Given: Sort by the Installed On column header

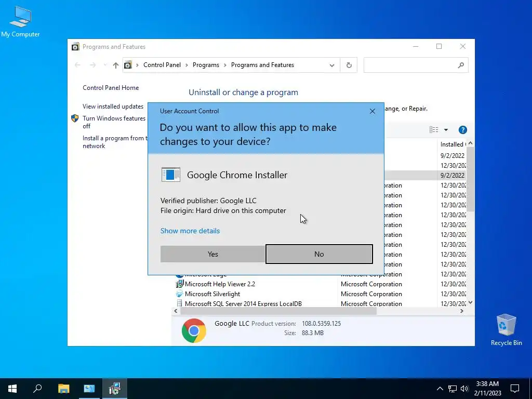Looking at the screenshot, I should 453,144.
